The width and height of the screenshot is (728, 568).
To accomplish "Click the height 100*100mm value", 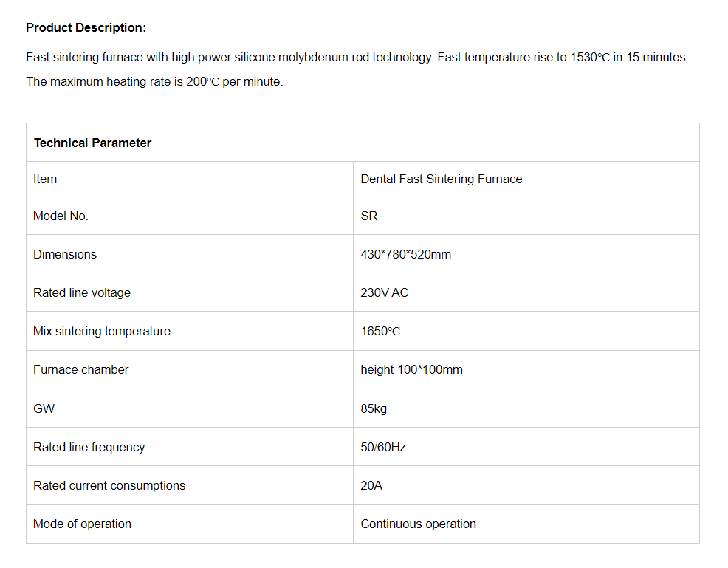I will click(x=411, y=369).
